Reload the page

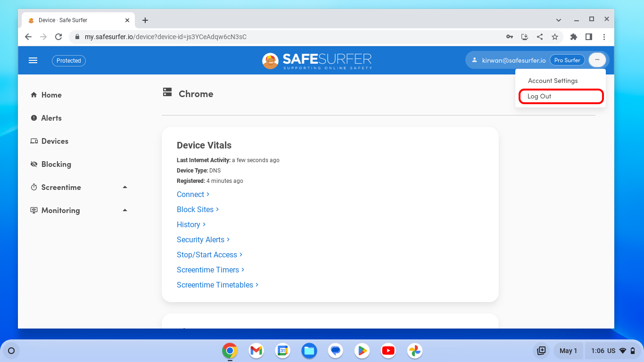click(x=58, y=37)
